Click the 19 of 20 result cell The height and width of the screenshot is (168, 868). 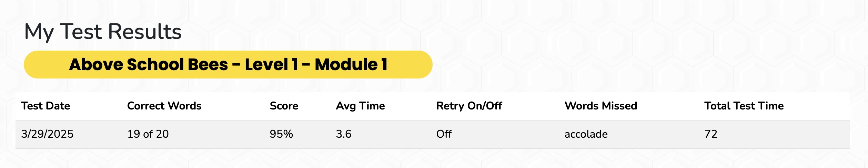point(148,134)
